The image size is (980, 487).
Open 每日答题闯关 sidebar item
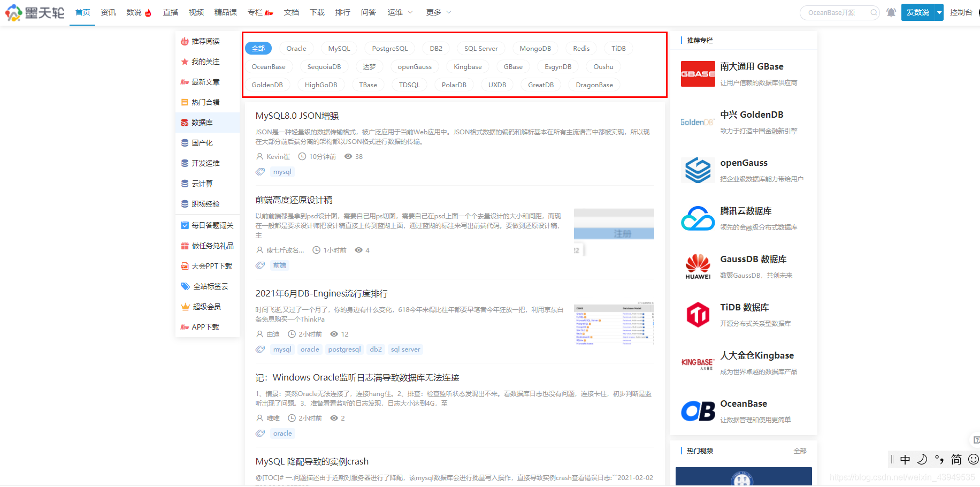(x=207, y=225)
